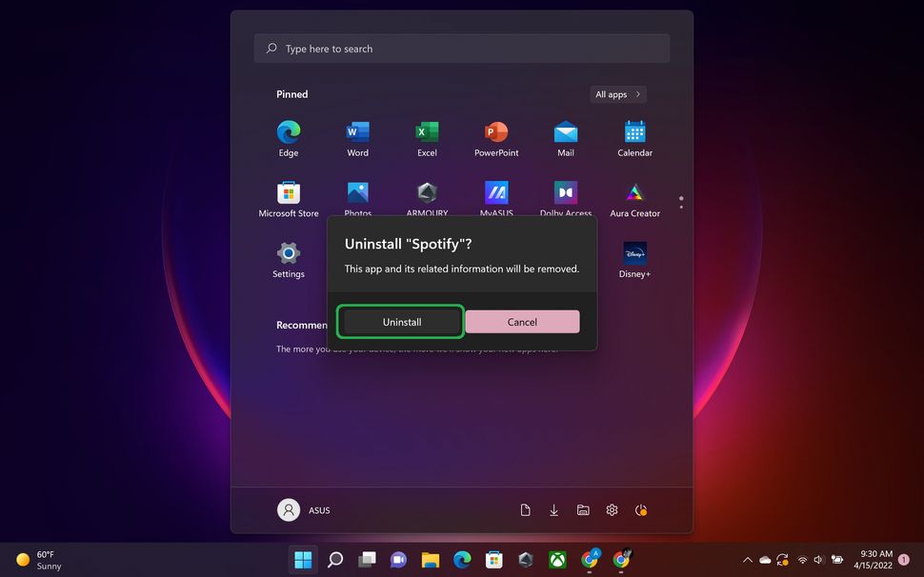Open weather widget showing 60°F Sunny
The width and height of the screenshot is (924, 577).
point(38,559)
